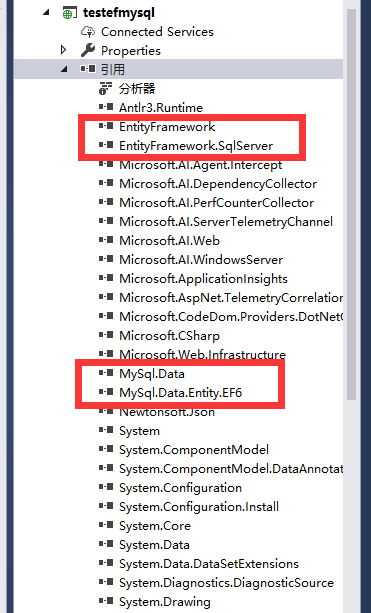Click the Microsoft.AI.PerfCounterCollector reference icon
This screenshot has width=371, height=613.
coord(106,202)
